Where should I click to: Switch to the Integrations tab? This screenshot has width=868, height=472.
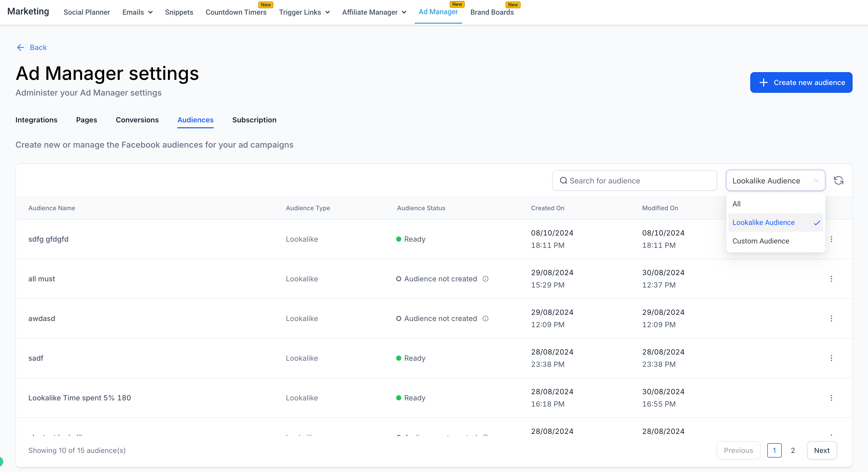point(36,120)
